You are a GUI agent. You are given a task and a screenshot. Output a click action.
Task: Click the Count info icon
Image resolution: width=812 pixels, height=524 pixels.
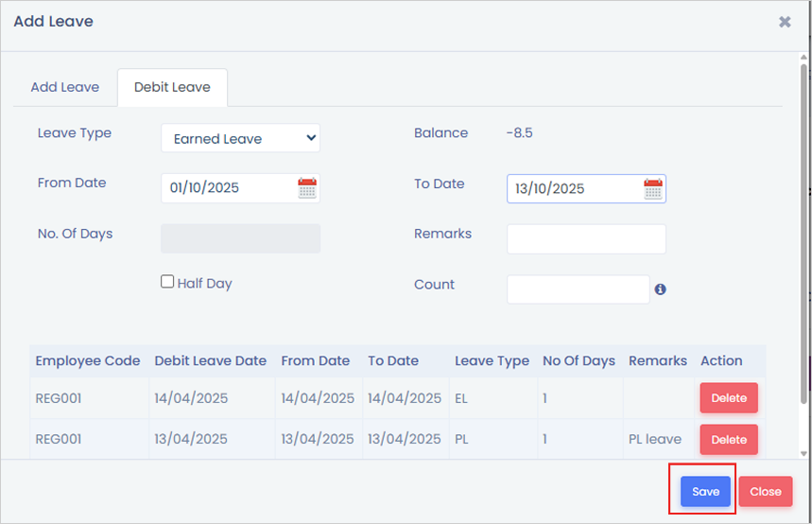coord(661,289)
